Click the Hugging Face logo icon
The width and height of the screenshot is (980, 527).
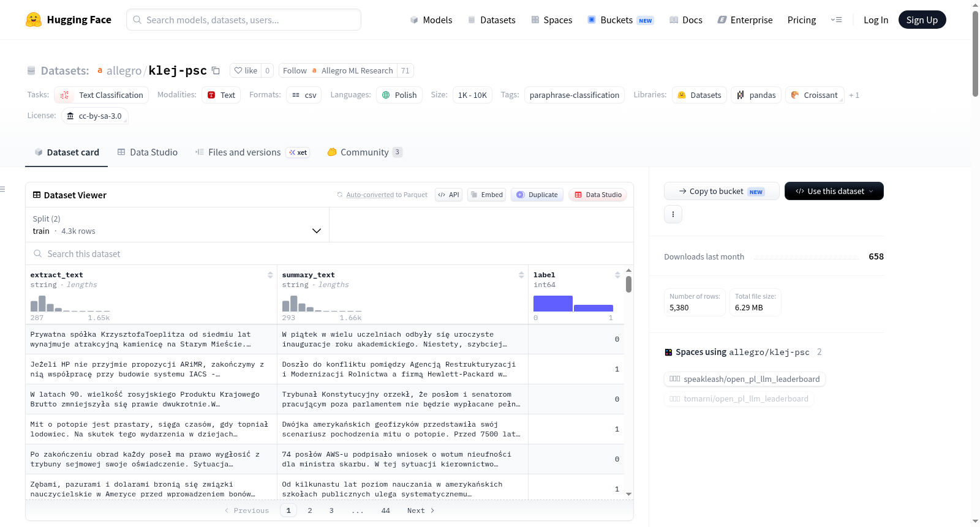pyautogui.click(x=34, y=20)
